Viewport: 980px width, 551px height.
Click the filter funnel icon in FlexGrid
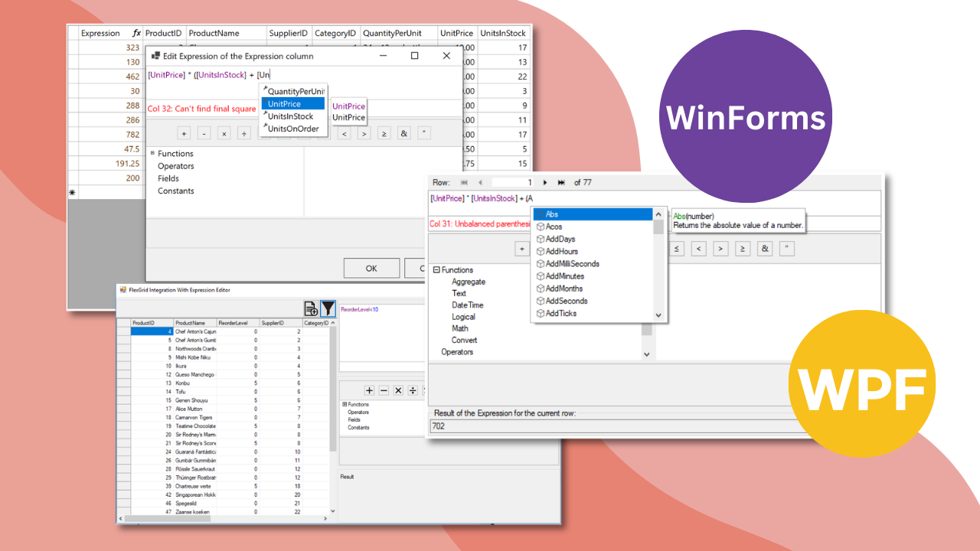click(x=328, y=308)
